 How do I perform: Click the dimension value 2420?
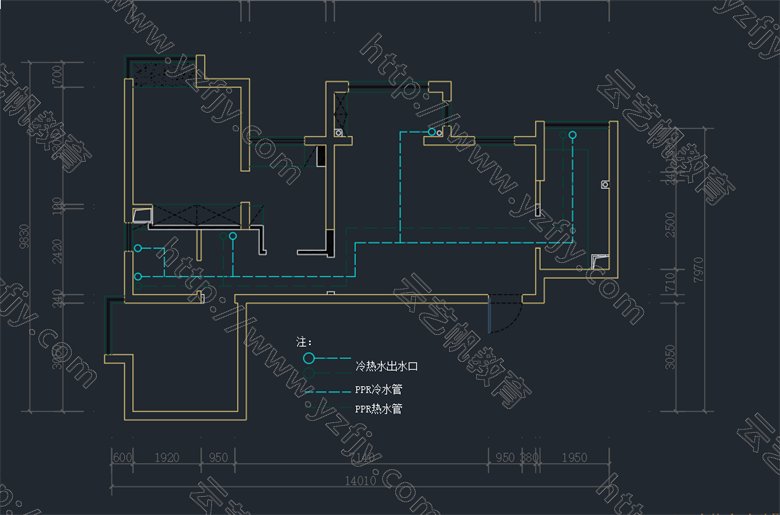pos(57,251)
